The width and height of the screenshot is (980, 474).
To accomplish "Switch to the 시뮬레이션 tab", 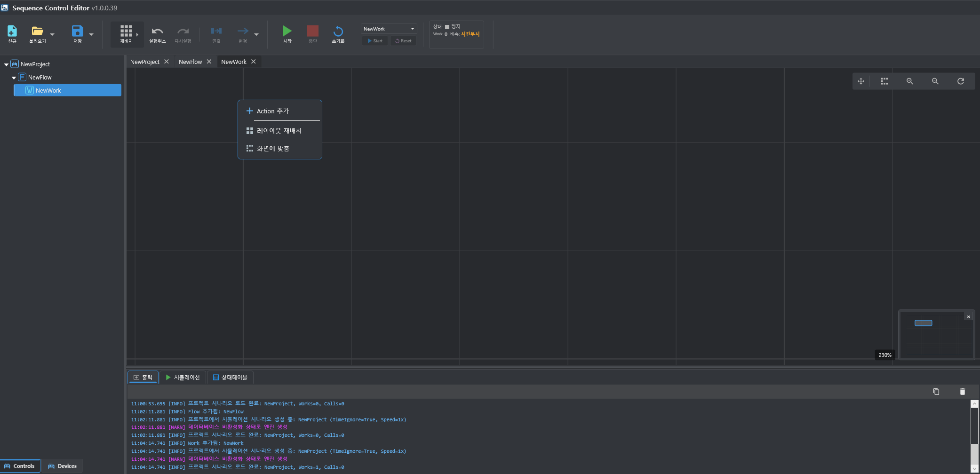I will pyautogui.click(x=183, y=377).
